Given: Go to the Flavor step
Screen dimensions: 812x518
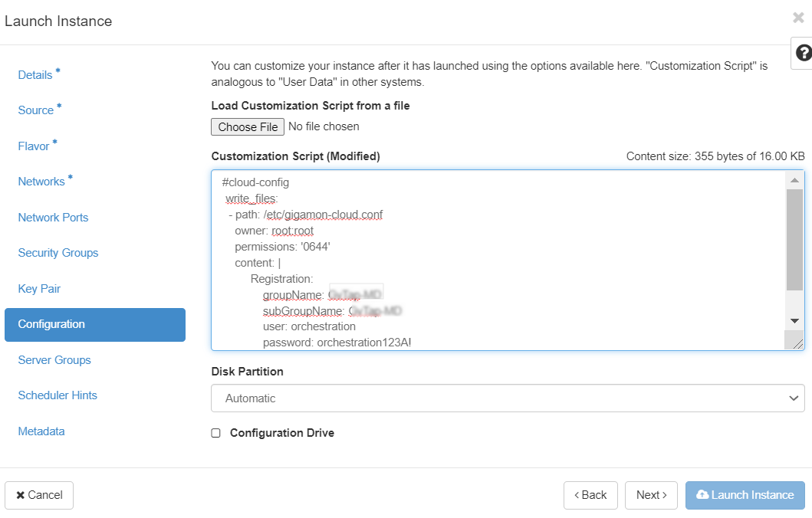Looking at the screenshot, I should 34,146.
